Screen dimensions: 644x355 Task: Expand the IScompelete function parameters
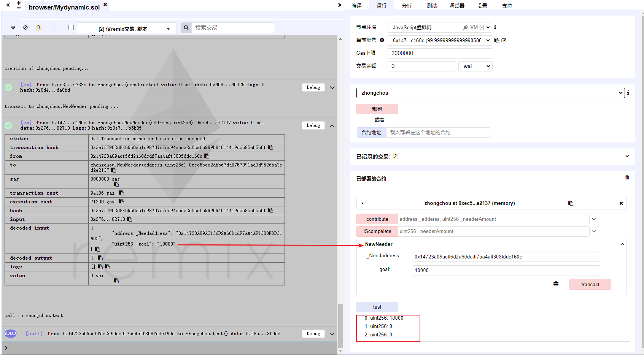point(594,231)
